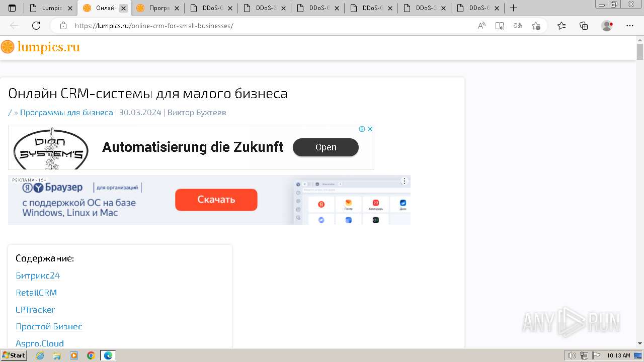Open the media player taskbar icon

point(74,355)
